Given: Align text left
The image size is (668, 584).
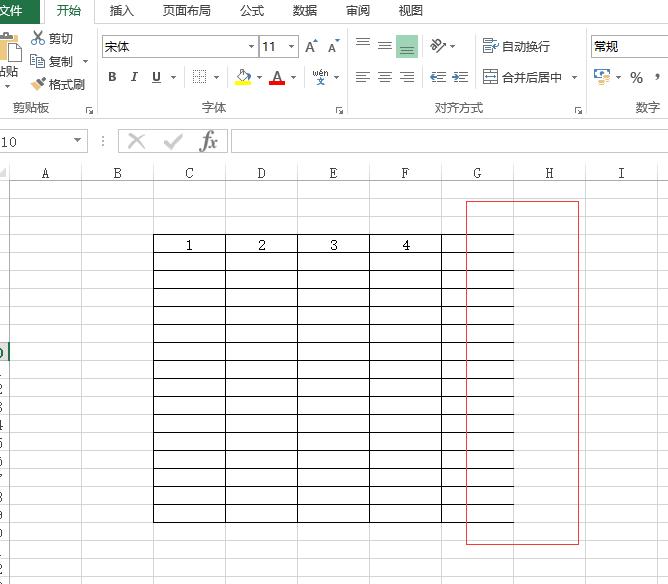Looking at the screenshot, I should pos(363,77).
